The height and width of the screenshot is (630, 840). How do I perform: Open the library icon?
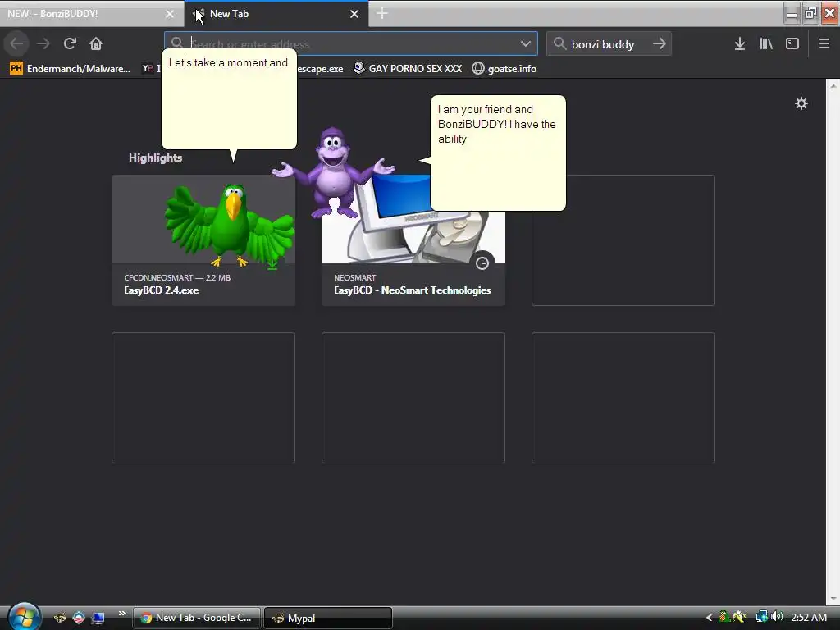pyautogui.click(x=766, y=43)
